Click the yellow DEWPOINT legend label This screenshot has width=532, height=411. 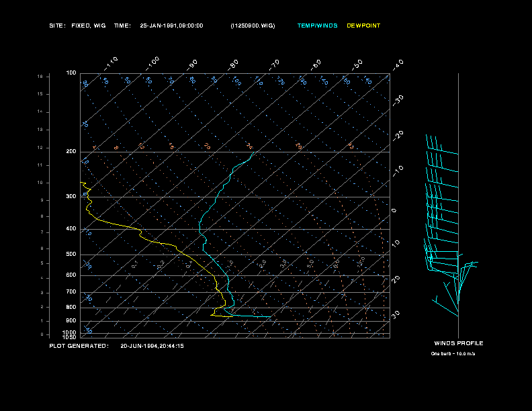(x=363, y=26)
